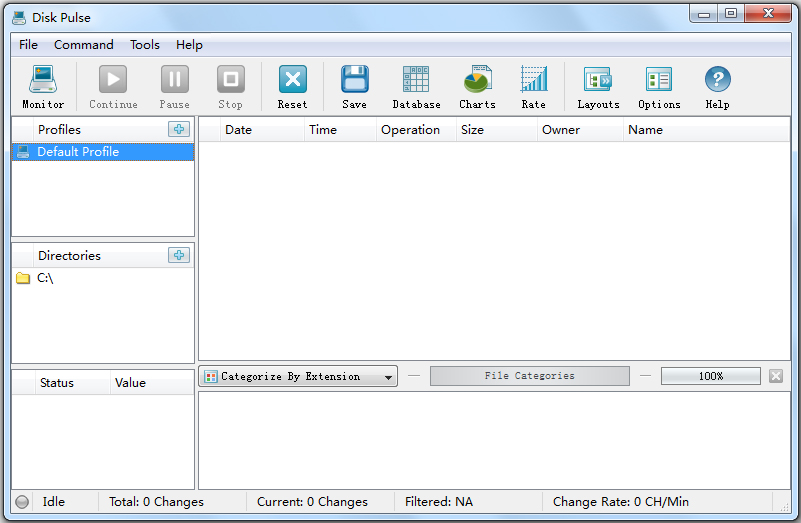
Task: Click the 'Idle' status text
Action: tap(54, 502)
